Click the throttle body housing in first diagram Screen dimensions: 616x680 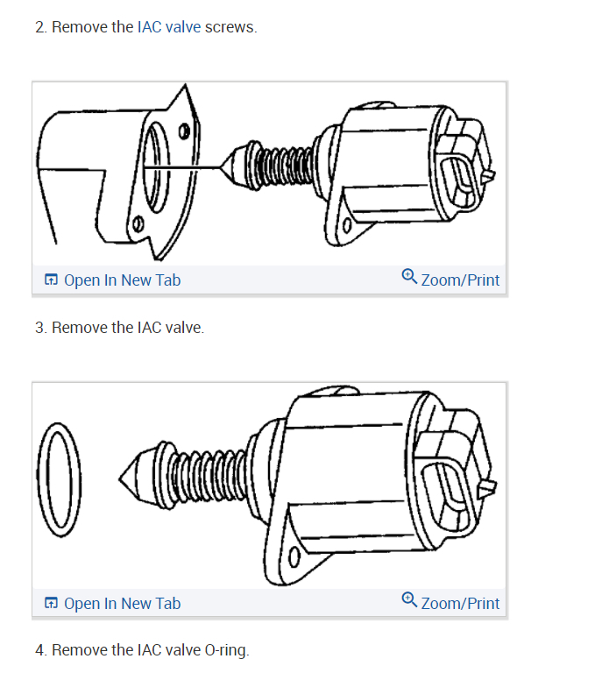[118, 174]
